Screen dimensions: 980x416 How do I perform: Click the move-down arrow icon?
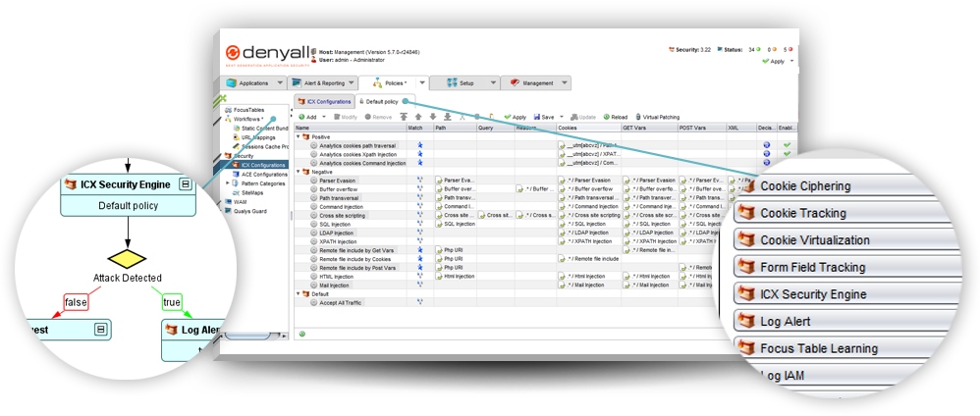432,117
